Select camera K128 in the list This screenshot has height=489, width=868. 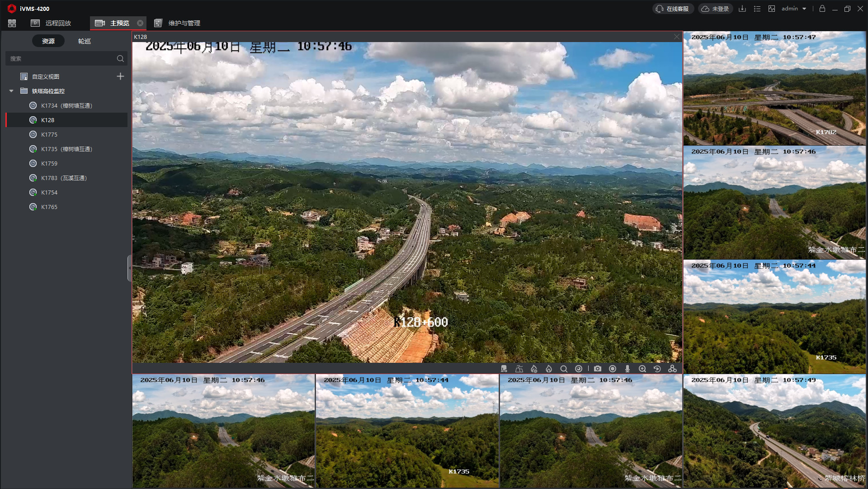[66, 120]
